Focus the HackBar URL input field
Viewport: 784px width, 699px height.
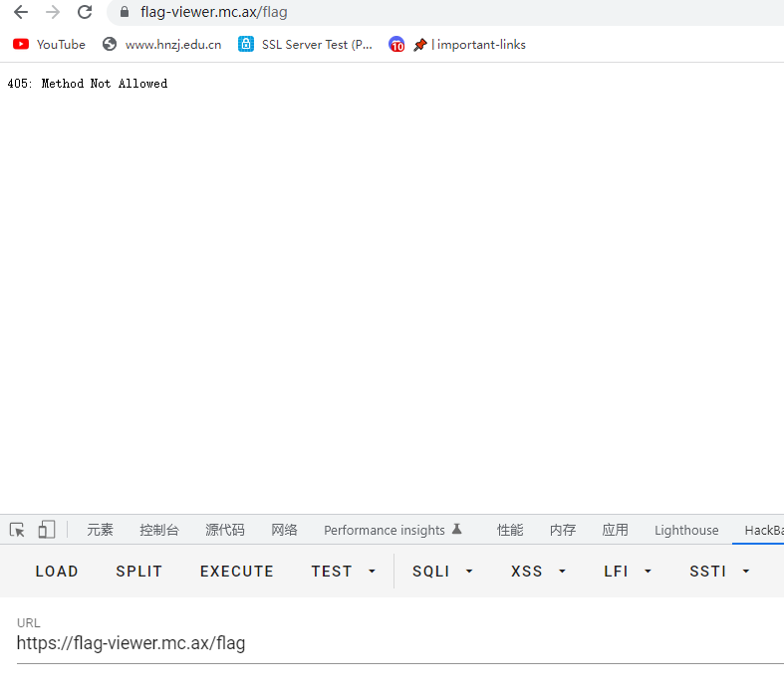400,642
